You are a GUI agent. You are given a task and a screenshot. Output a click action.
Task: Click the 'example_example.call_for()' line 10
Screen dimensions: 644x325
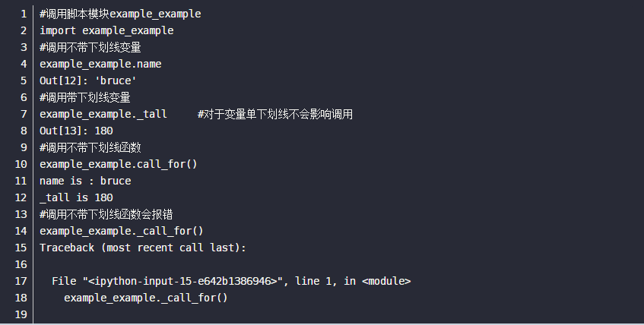119,164
